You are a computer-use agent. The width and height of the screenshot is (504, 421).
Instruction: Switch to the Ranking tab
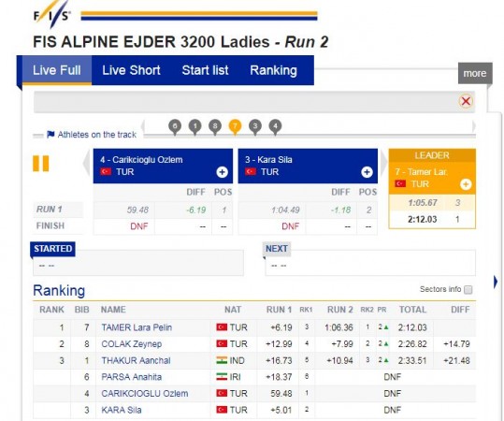274,70
